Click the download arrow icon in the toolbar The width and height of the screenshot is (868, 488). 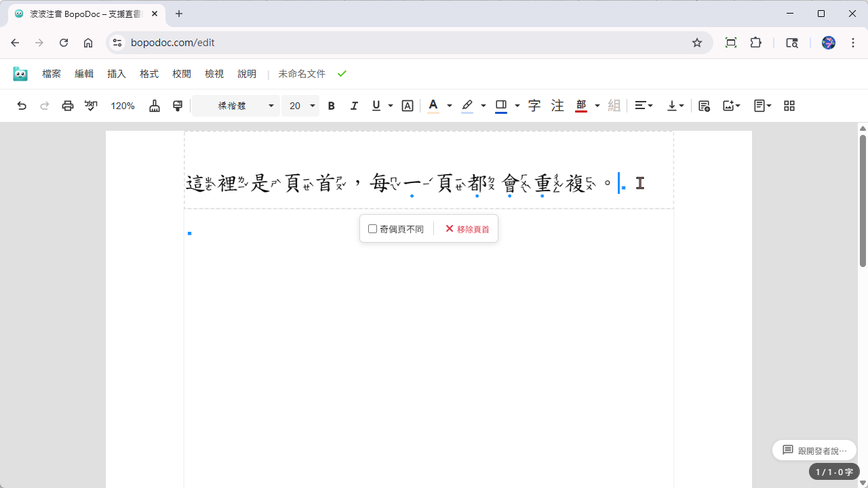(675, 106)
